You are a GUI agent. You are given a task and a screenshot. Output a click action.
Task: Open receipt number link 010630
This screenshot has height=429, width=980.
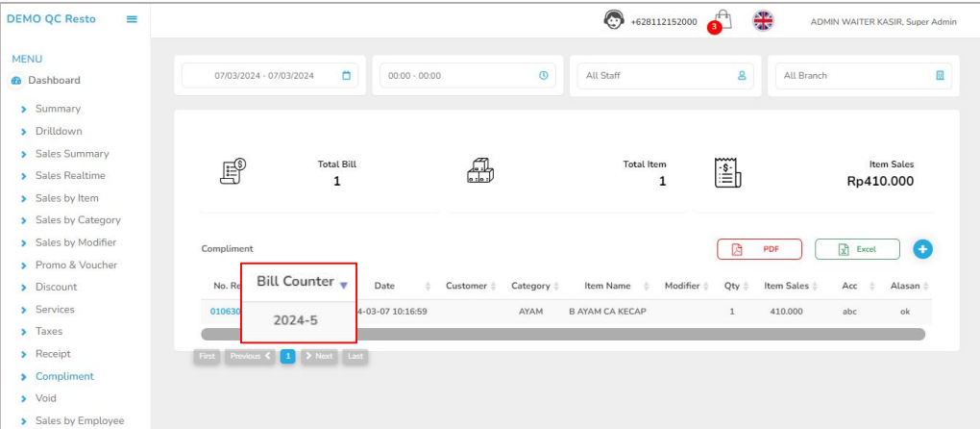225,312
